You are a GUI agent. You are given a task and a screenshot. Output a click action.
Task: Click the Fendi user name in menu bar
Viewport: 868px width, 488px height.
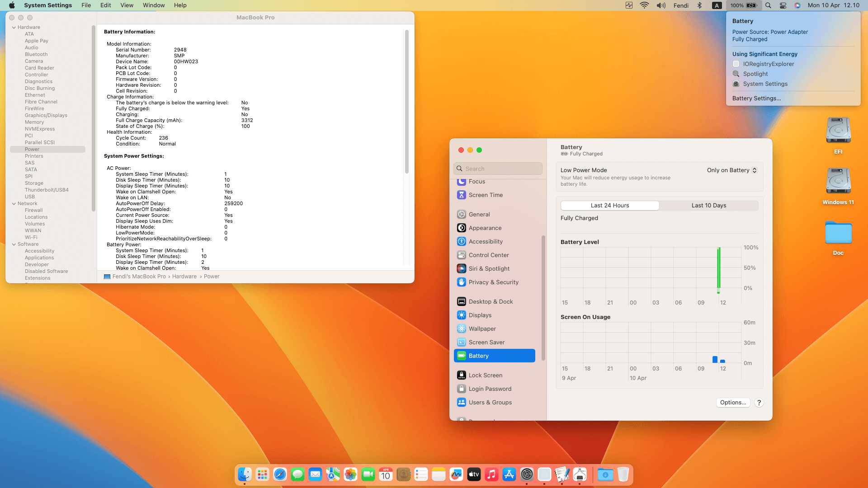click(x=681, y=5)
